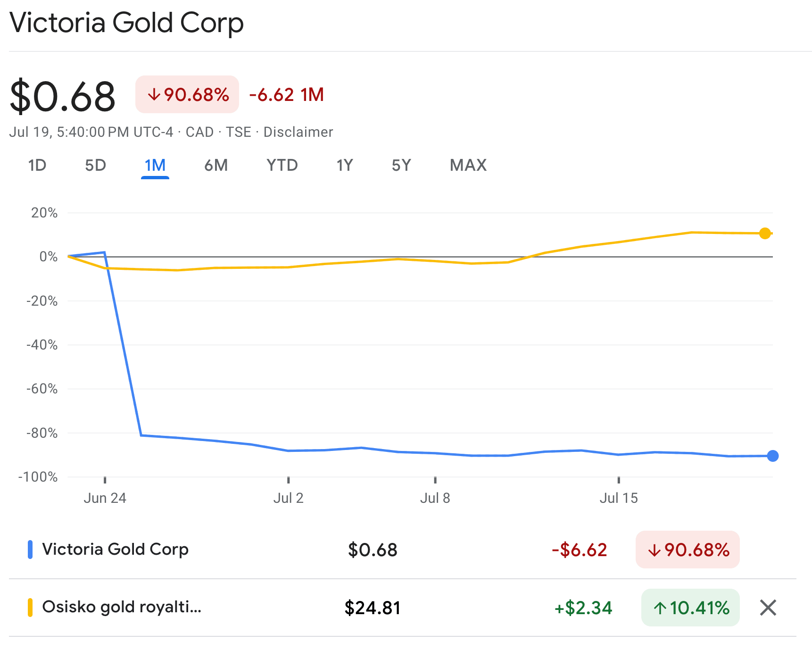Switch to the 1D time range

[38, 165]
